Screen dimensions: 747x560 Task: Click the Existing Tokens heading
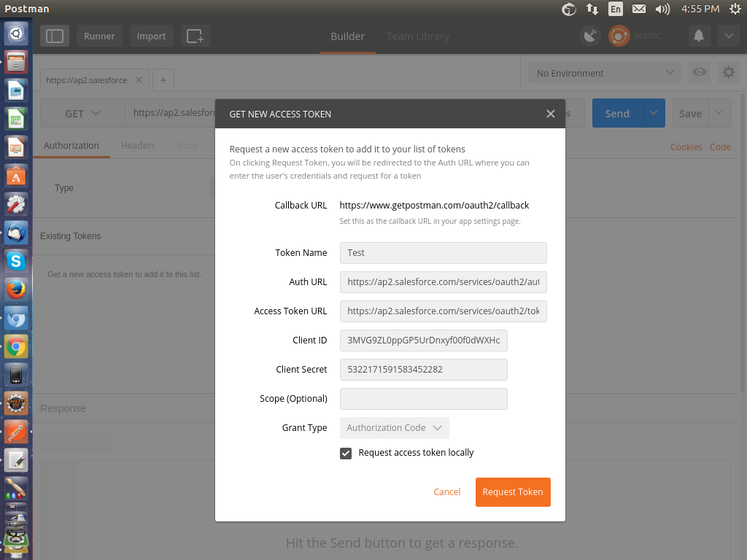point(71,236)
